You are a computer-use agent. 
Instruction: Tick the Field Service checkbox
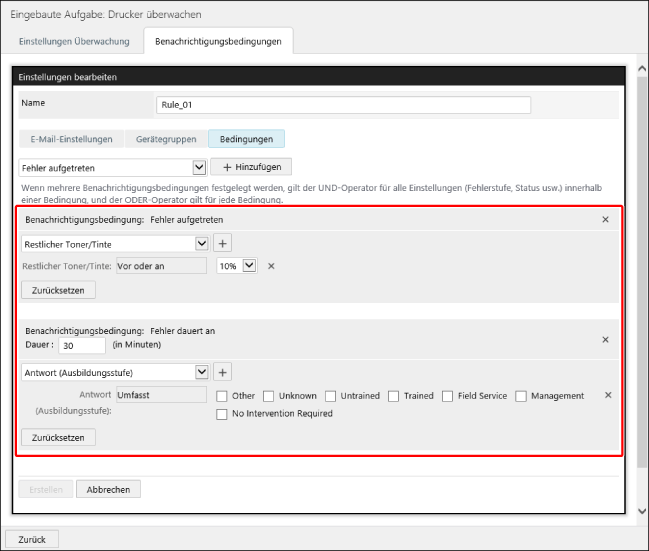coord(448,396)
